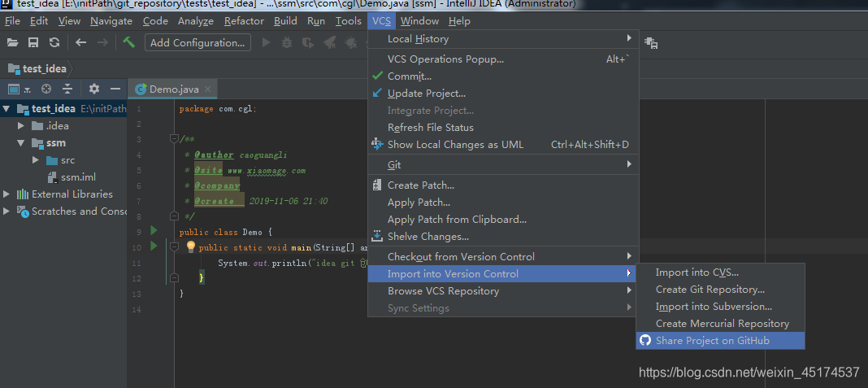
Task: Open the Window menu
Action: 419,21
